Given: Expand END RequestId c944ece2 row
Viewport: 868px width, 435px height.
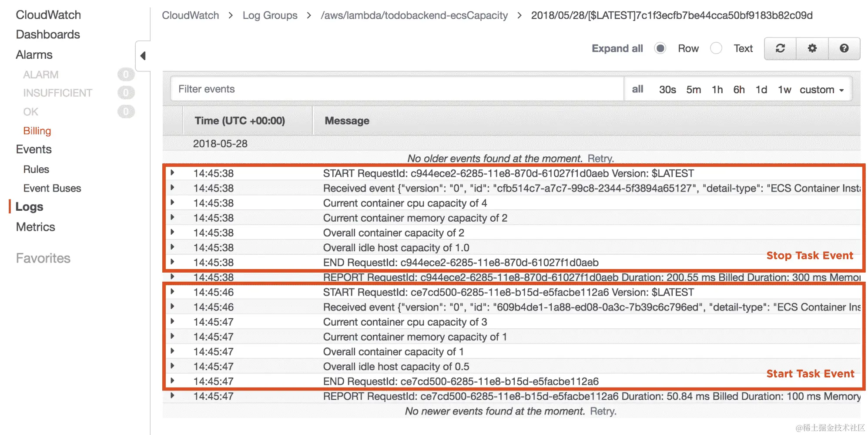Looking at the screenshot, I should (x=172, y=262).
